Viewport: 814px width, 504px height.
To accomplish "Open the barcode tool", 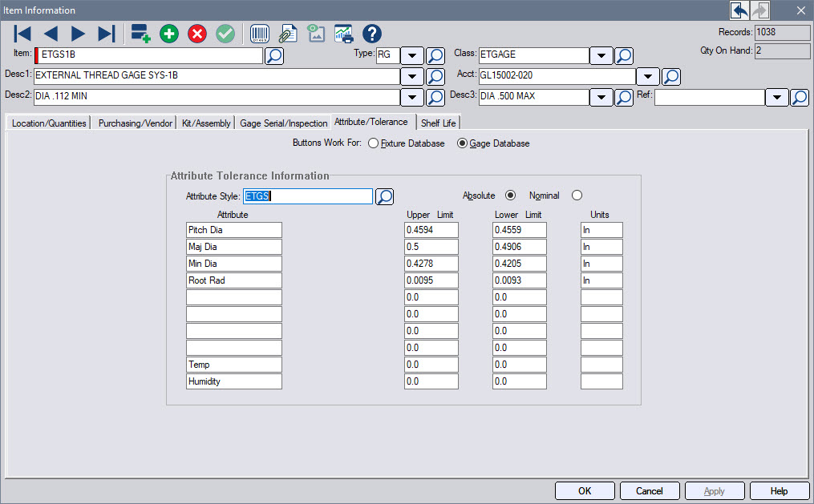I will coord(260,33).
